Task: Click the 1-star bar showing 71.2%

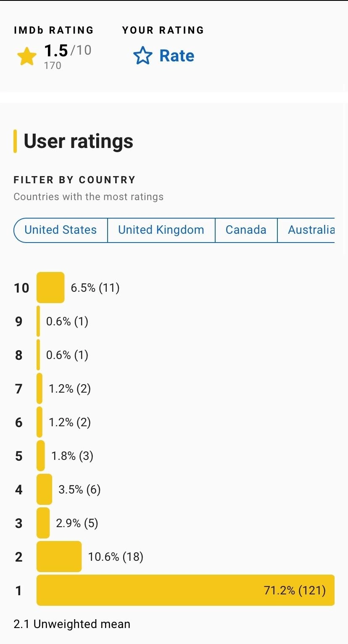Action: coord(185,590)
